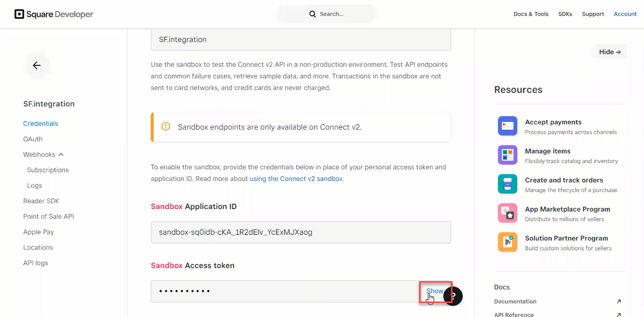Click the Docs section heading
The height and width of the screenshot is (317, 644).
tap(502, 287)
